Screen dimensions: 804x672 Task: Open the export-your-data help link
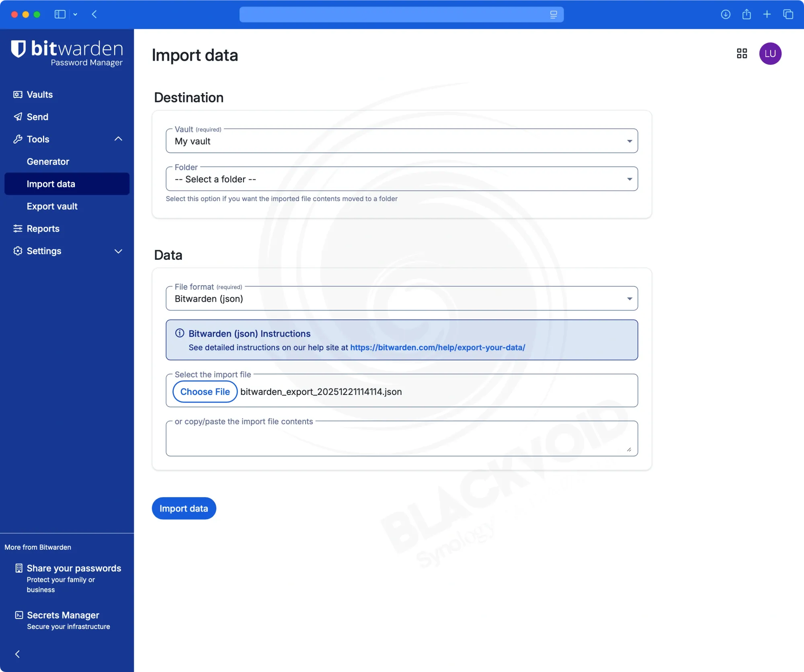click(x=437, y=347)
